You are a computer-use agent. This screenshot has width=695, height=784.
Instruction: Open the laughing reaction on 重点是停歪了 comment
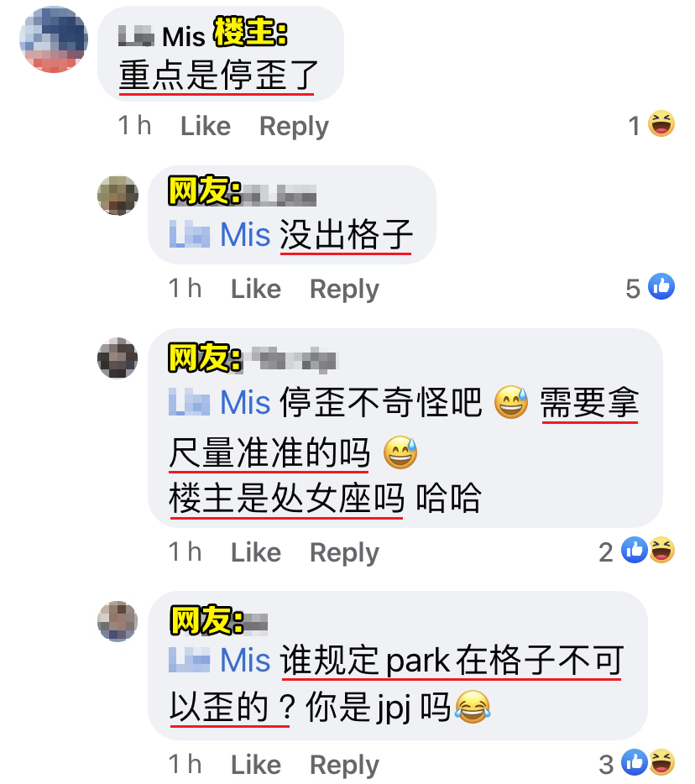coord(661,123)
